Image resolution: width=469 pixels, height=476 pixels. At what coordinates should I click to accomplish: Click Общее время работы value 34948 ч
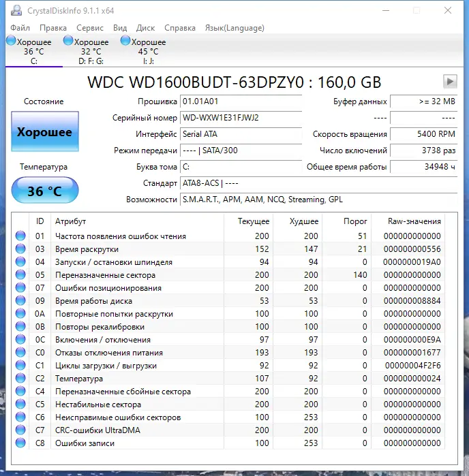click(424, 167)
